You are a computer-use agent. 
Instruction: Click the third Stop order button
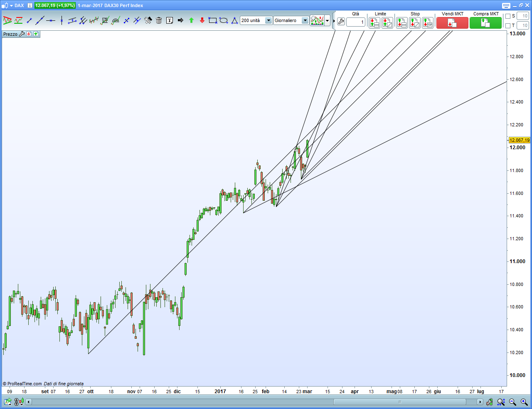(428, 23)
